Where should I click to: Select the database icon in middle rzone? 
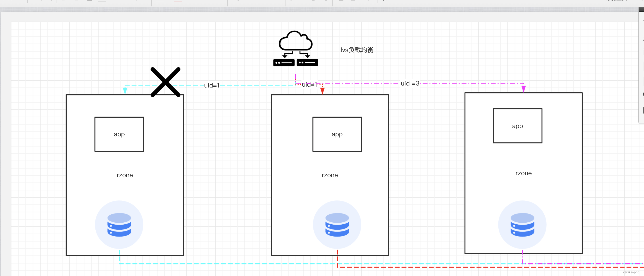pyautogui.click(x=337, y=224)
